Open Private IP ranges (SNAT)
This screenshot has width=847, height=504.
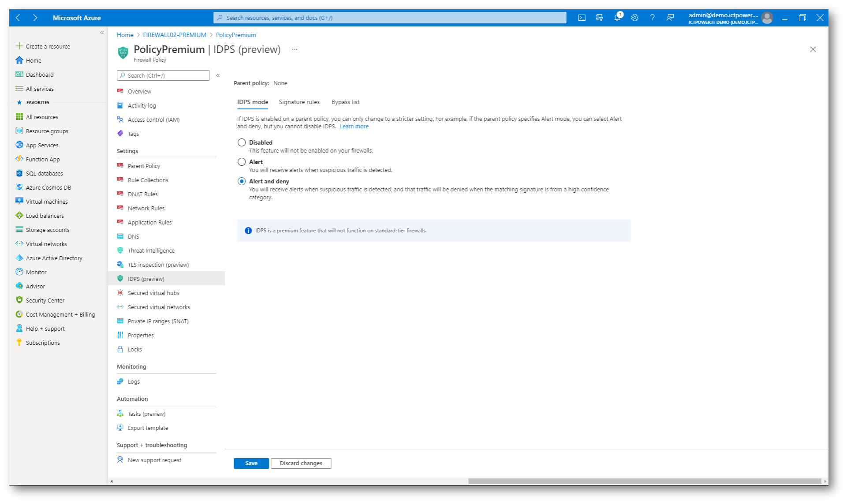[158, 321]
